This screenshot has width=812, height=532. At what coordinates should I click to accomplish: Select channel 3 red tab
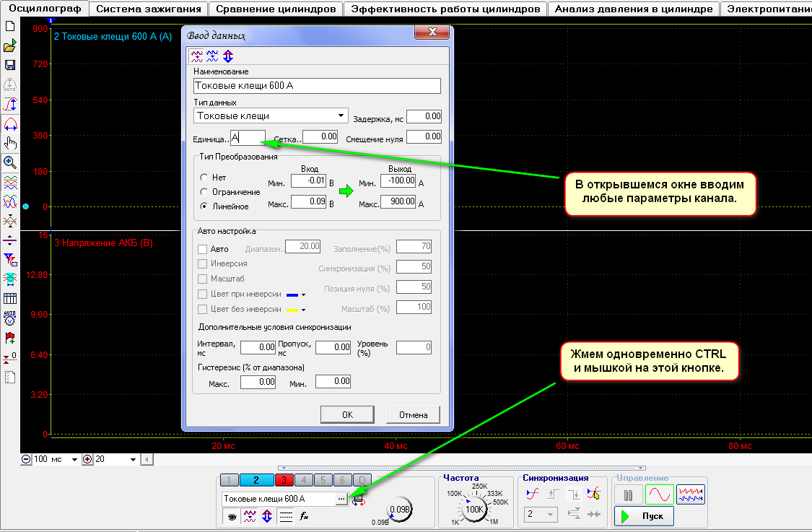coord(284,480)
